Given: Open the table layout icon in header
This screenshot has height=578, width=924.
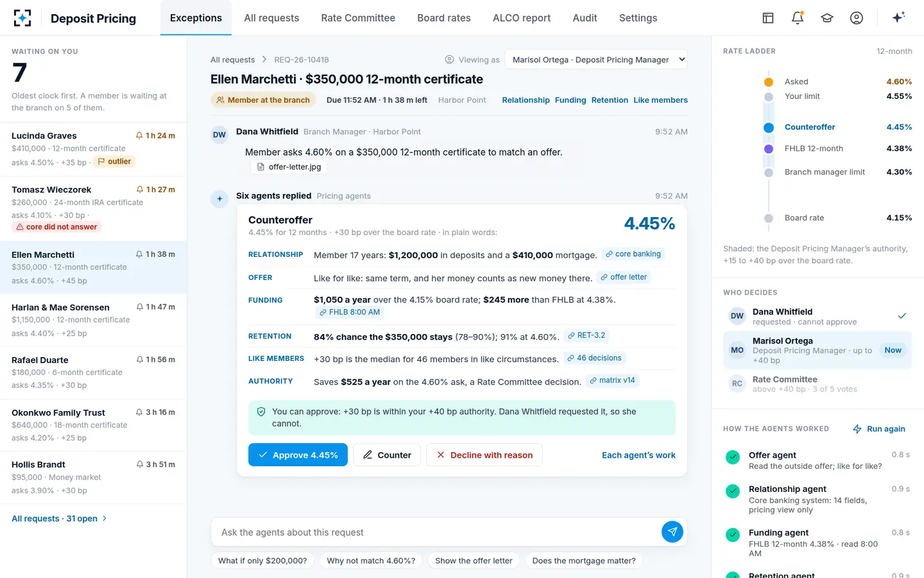Looking at the screenshot, I should (768, 18).
